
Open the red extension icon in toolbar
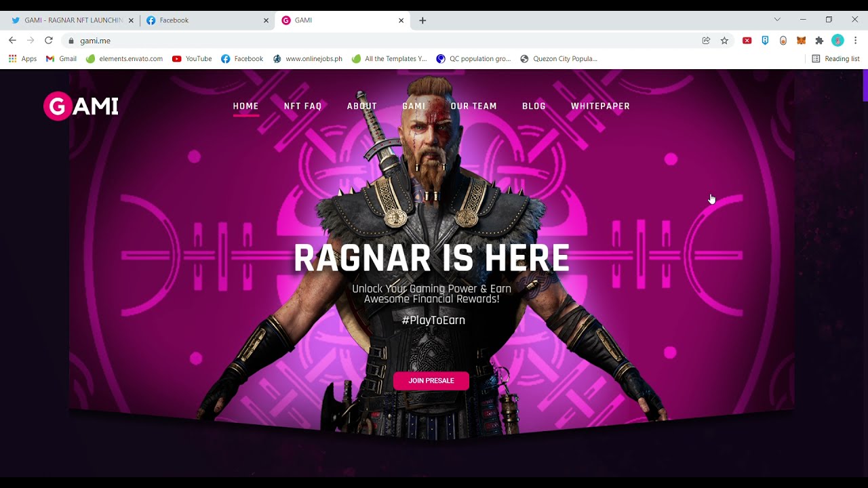click(x=747, y=41)
